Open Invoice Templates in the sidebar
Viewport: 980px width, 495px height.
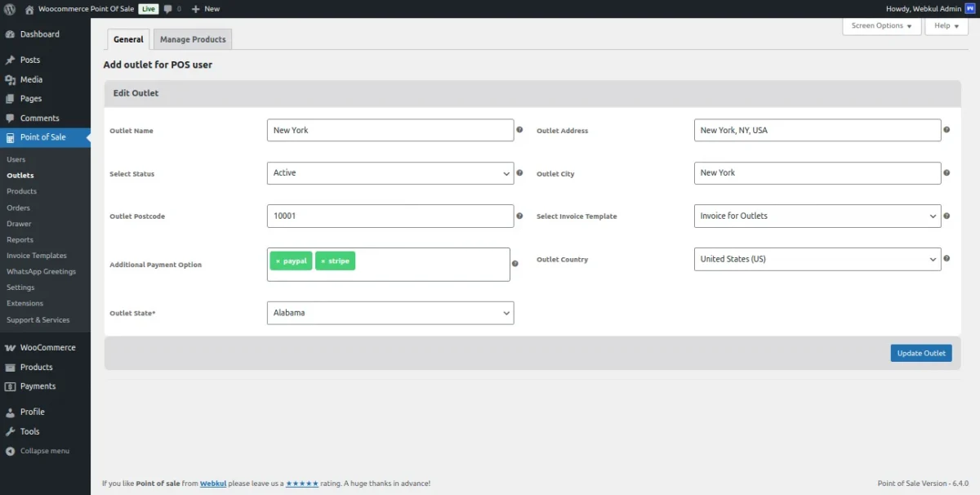point(37,256)
